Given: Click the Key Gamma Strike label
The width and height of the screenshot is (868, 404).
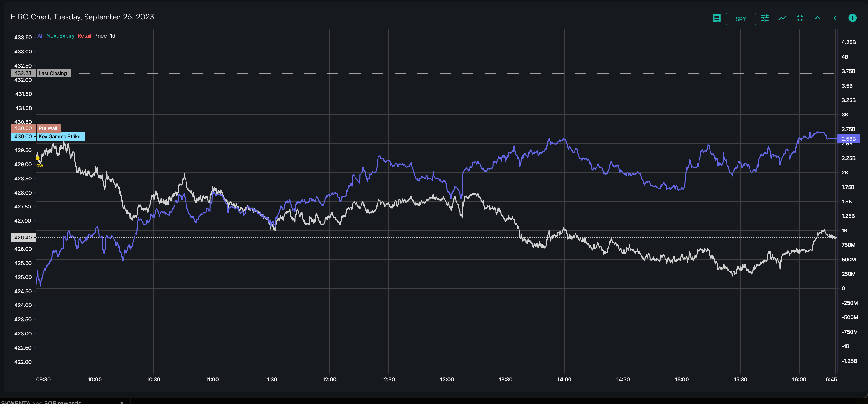Looking at the screenshot, I should (60, 137).
